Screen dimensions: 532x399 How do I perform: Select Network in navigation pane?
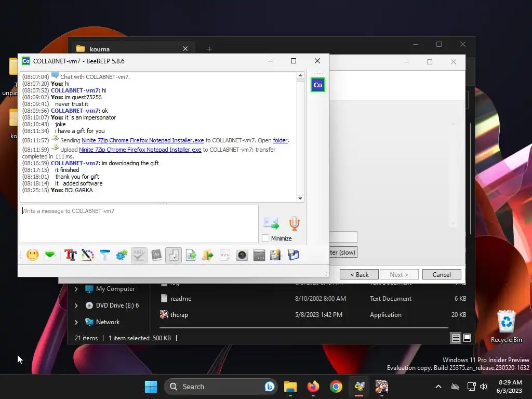102,322
